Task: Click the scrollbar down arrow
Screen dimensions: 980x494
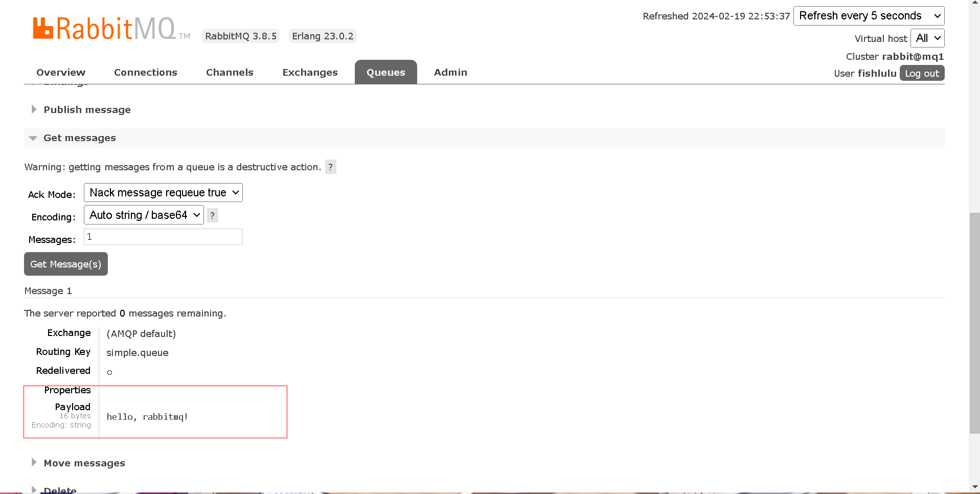Action: tap(974, 487)
